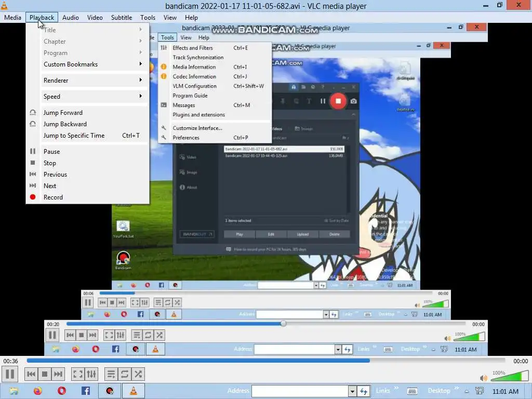This screenshot has width=532, height=399.
Task: Open the View menu beside Tools in the main menu bar
Action: (170, 18)
